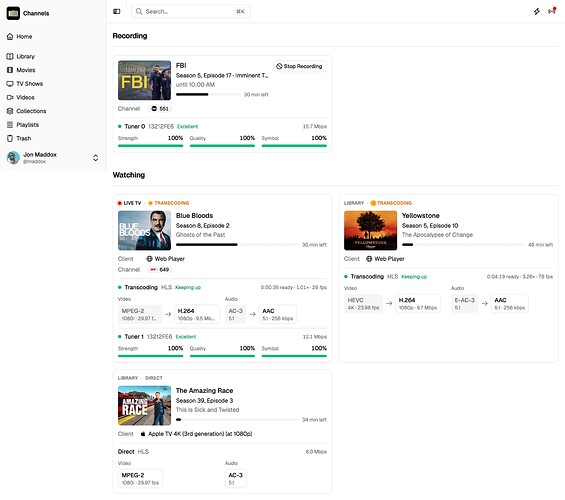Click Tuner 0 Quality signal bar

pyautogui.click(x=222, y=146)
